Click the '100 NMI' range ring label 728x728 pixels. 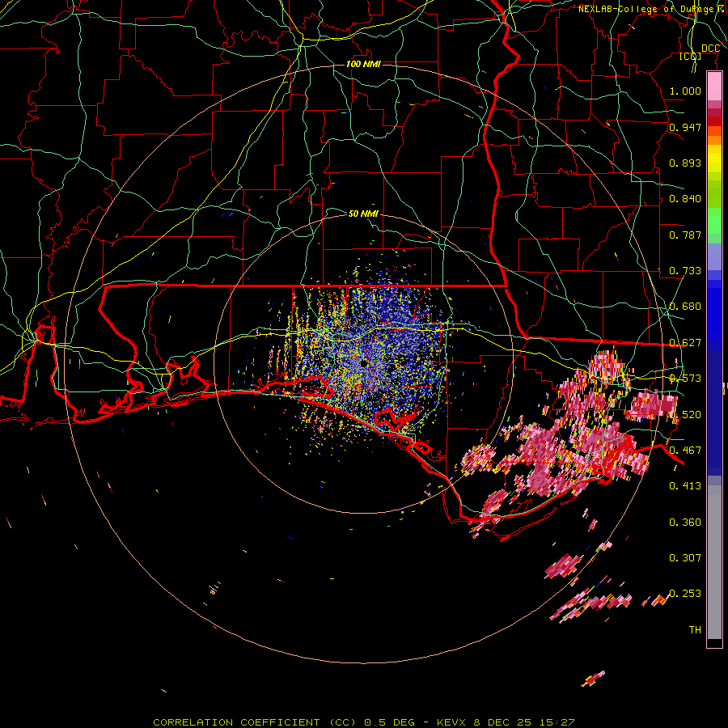click(363, 64)
